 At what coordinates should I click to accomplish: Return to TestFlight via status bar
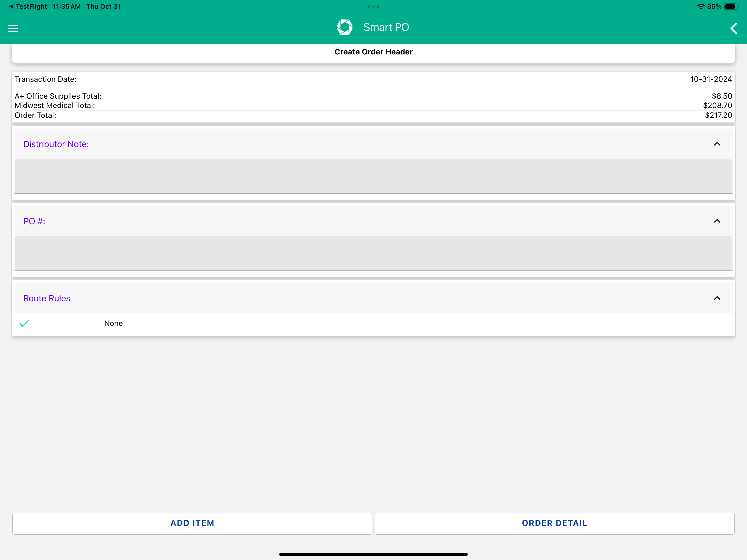(28, 6)
